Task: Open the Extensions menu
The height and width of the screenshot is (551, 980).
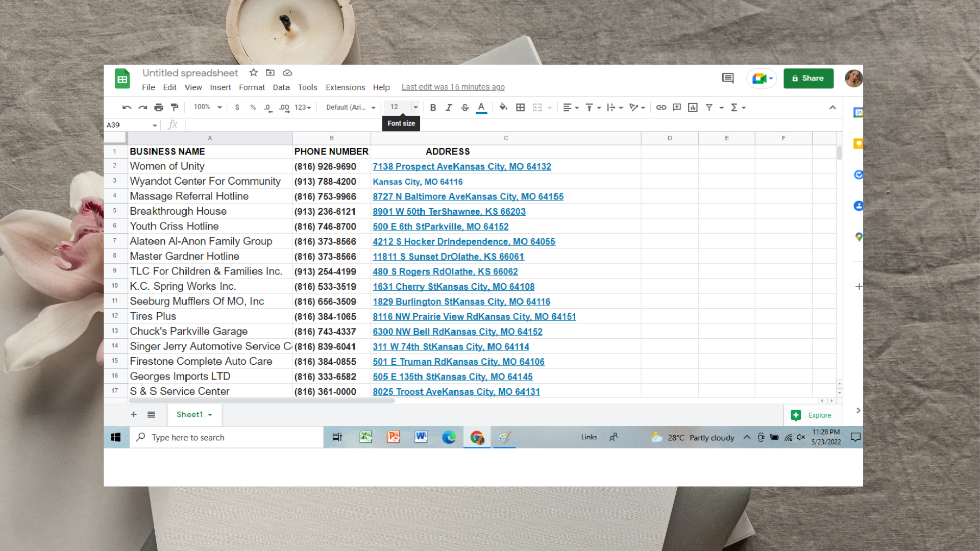Action: pyautogui.click(x=345, y=87)
